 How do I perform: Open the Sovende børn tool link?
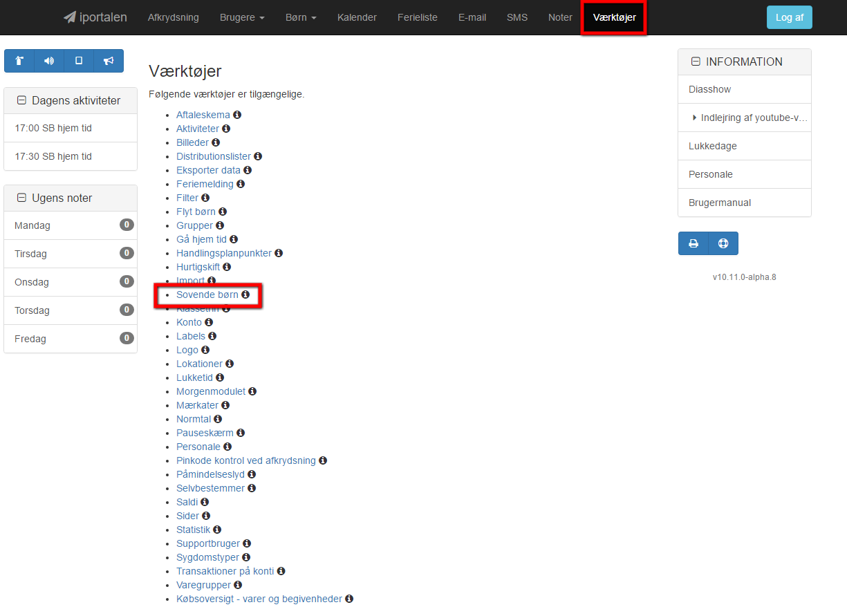pyautogui.click(x=207, y=295)
